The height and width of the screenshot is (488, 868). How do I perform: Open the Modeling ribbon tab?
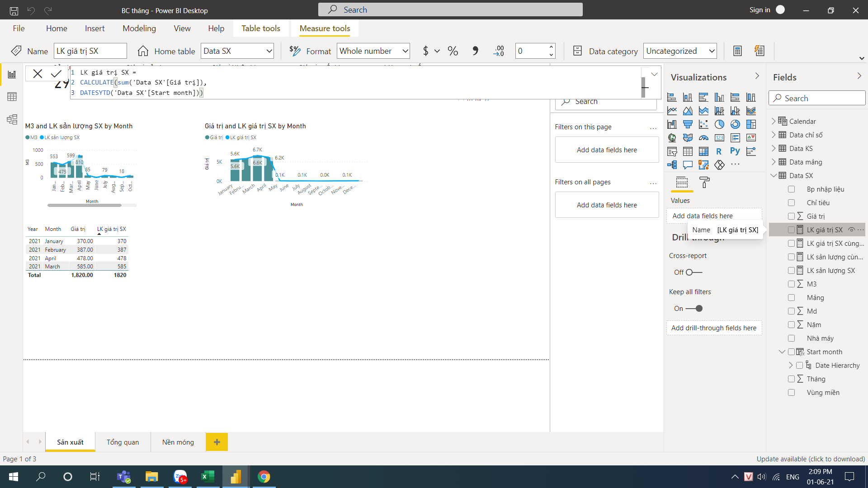(x=139, y=28)
